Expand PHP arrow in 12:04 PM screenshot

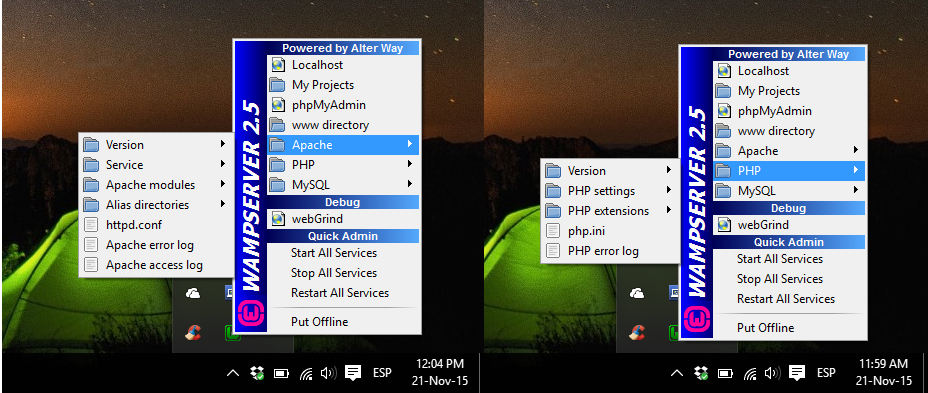[x=410, y=165]
